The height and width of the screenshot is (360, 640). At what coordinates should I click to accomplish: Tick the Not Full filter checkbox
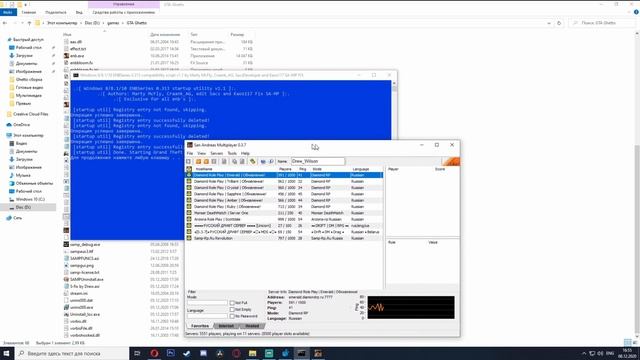232,303
